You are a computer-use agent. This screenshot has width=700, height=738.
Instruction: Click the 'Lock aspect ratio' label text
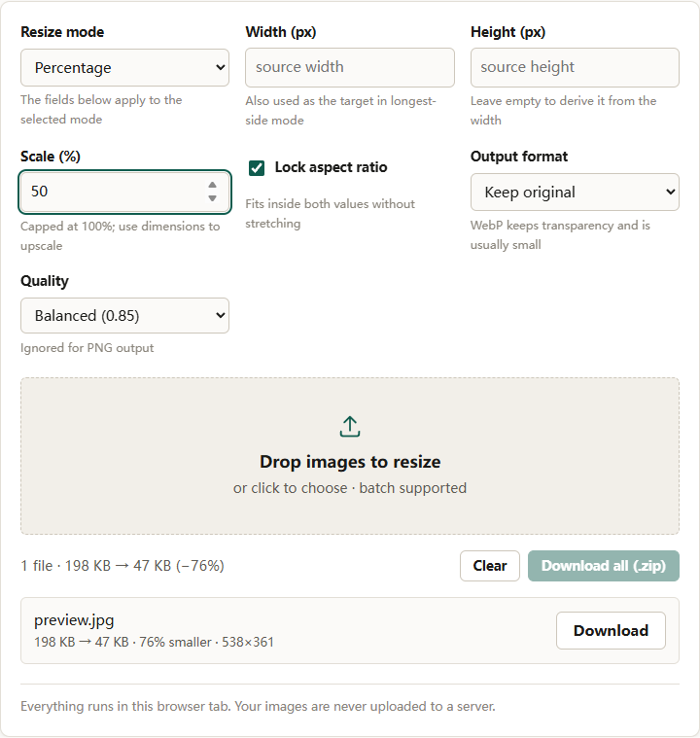point(331,167)
